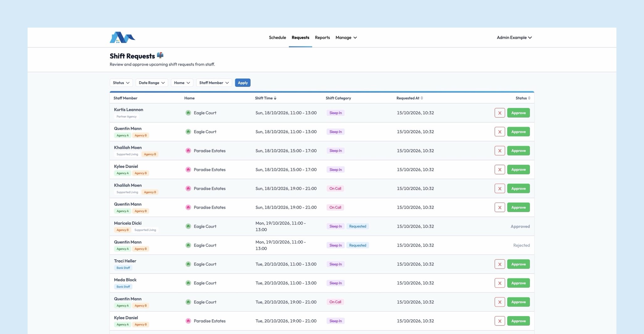Expand the Date Range filter
The width and height of the screenshot is (644, 334).
tap(152, 83)
